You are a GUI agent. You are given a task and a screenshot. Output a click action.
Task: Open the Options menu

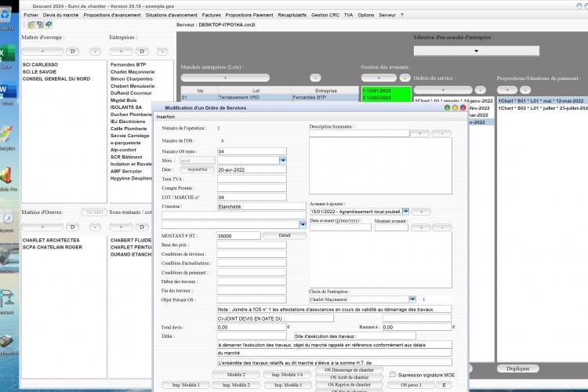pos(366,15)
